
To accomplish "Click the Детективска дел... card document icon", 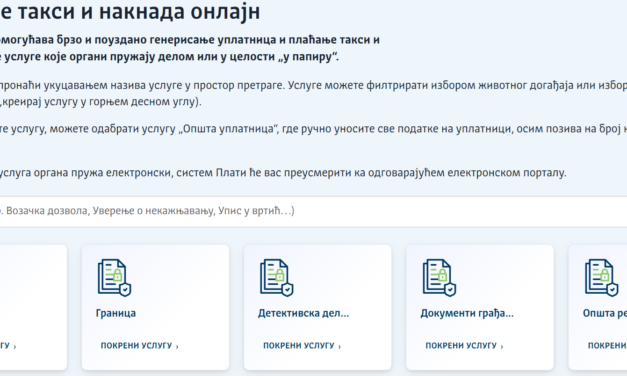I will click(x=277, y=278).
